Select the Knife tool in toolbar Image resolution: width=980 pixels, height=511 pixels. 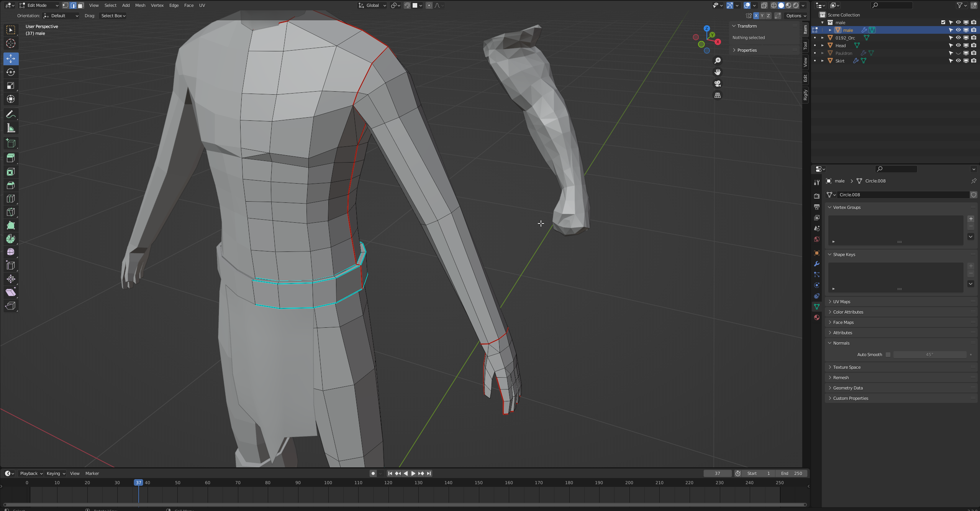tap(11, 212)
